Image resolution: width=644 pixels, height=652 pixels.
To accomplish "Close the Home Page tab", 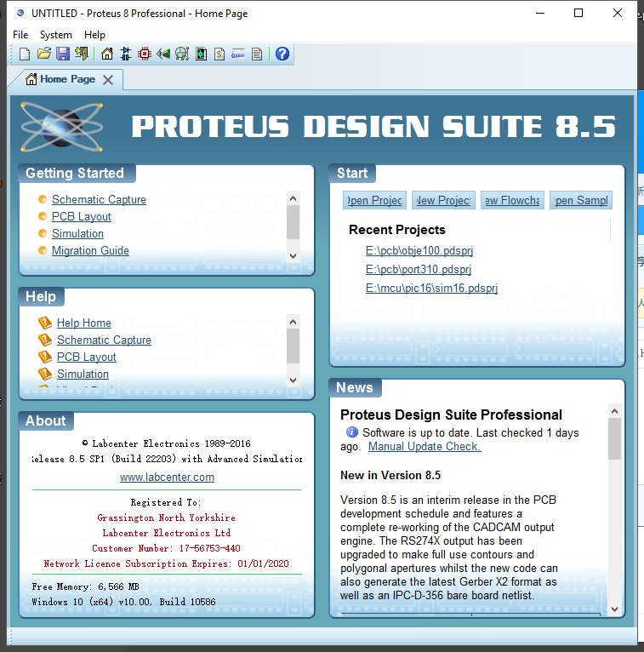I will tap(108, 80).
